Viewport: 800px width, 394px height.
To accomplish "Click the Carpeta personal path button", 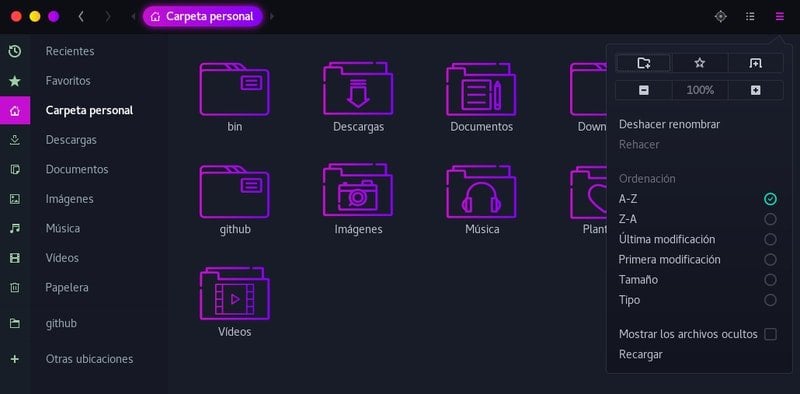I will click(x=203, y=16).
